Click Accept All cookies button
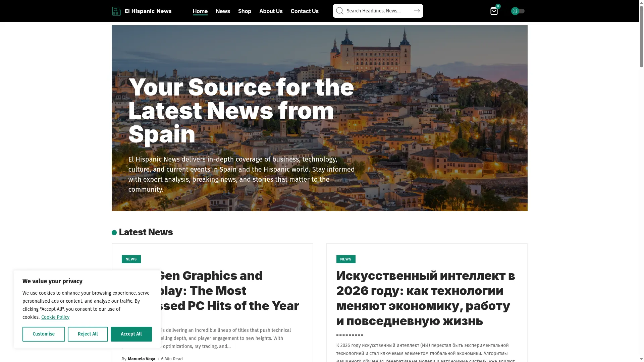 (131, 334)
